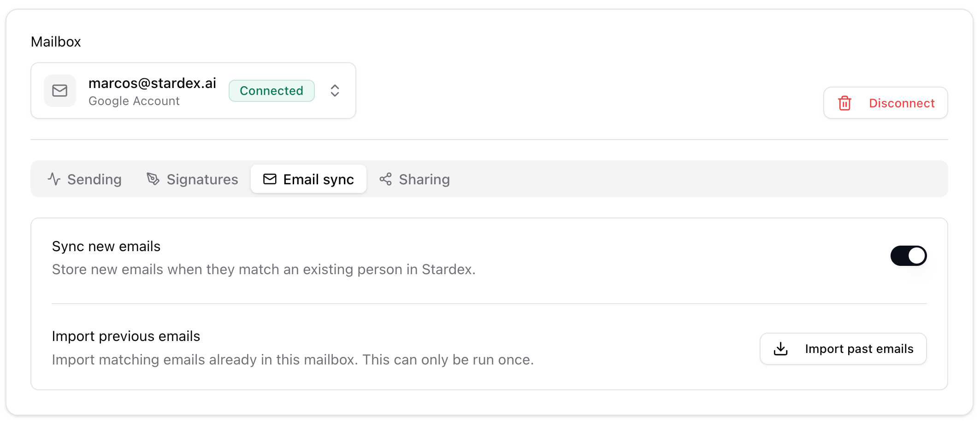Select the Email sync tab
The width and height of the screenshot is (980, 423).
pyautogui.click(x=308, y=179)
